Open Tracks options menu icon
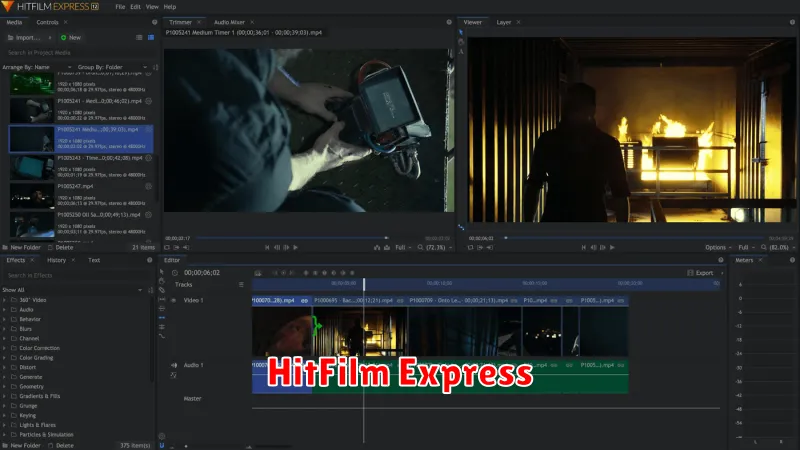800x450 pixels. pos(241,285)
